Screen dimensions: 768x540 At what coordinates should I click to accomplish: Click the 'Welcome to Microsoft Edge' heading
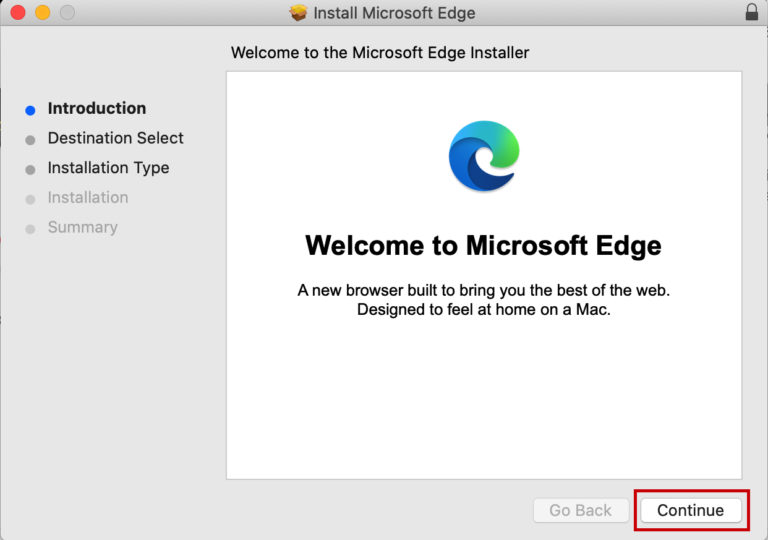(x=483, y=245)
